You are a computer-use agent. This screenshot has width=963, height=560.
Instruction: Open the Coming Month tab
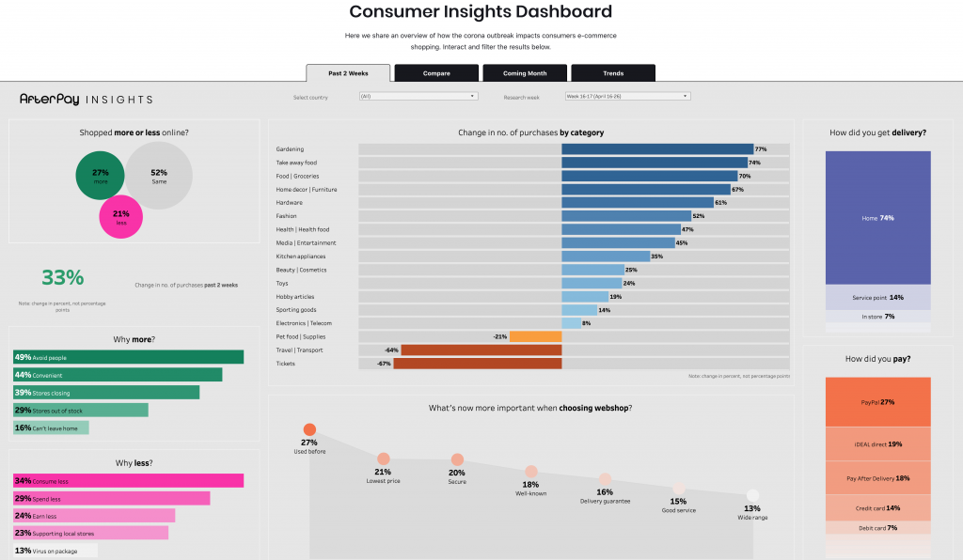pos(525,73)
